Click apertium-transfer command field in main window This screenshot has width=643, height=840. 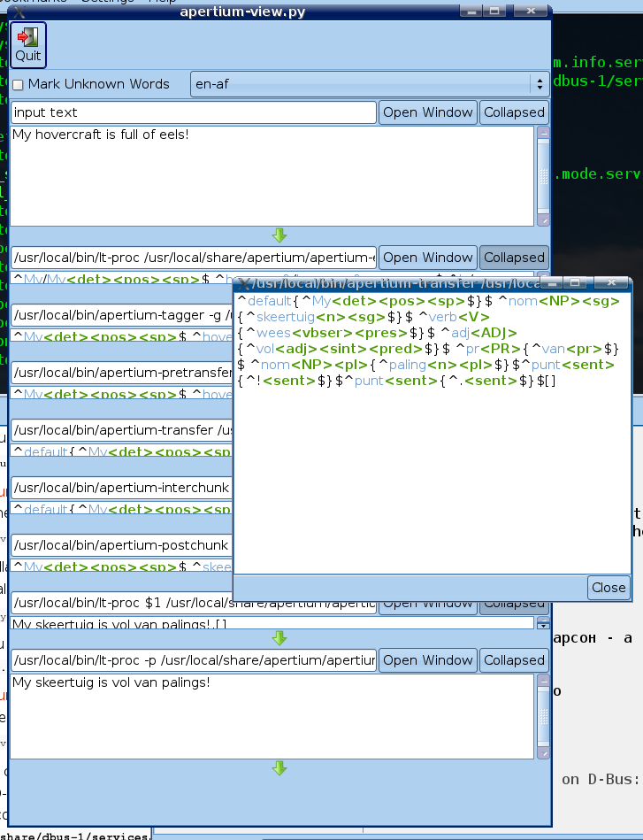[122, 430]
